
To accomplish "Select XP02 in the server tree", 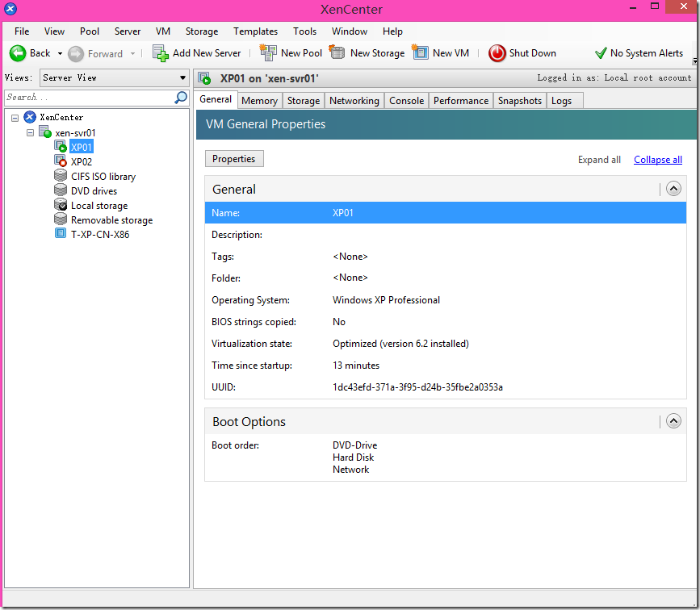I will click(x=82, y=161).
